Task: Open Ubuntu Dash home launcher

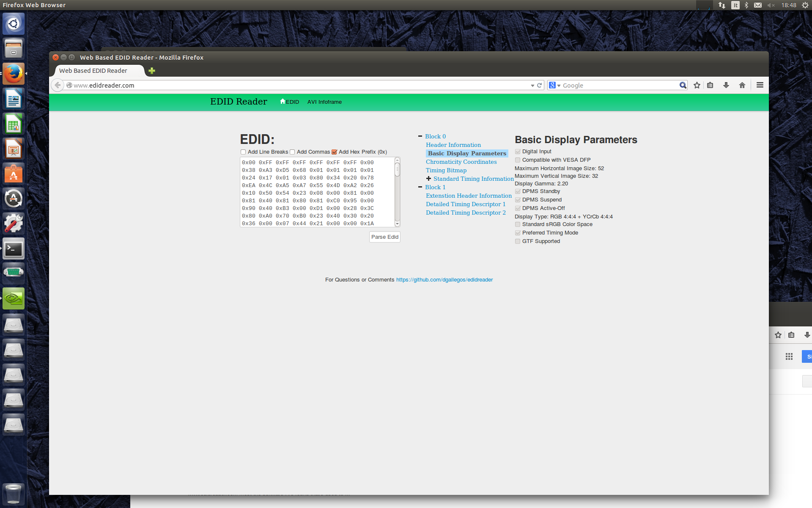Action: pos(14,24)
